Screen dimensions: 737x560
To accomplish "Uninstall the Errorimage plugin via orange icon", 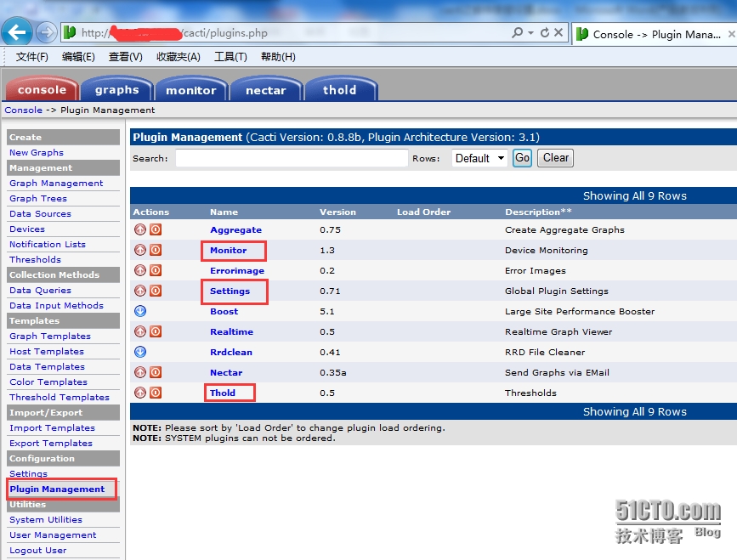I will (156, 270).
